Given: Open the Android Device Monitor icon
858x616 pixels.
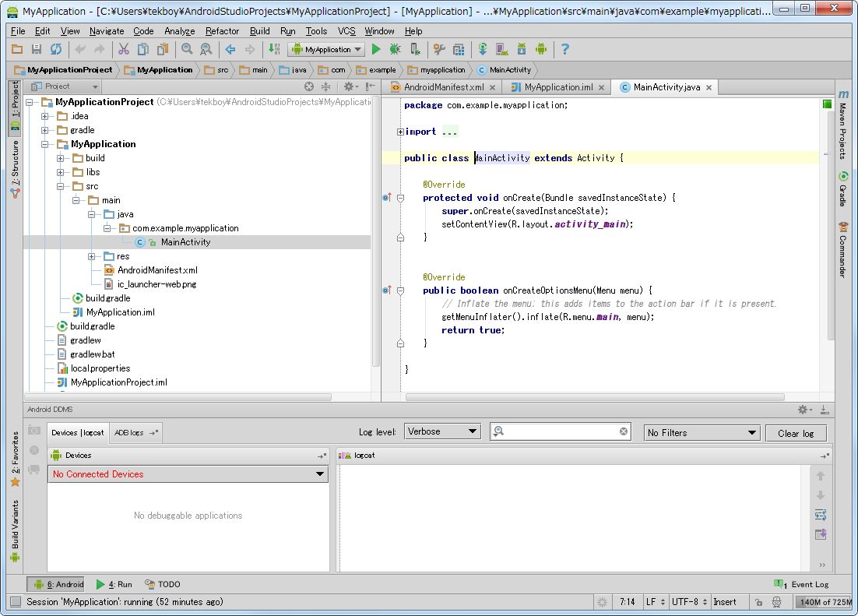Looking at the screenshot, I should tap(541, 49).
